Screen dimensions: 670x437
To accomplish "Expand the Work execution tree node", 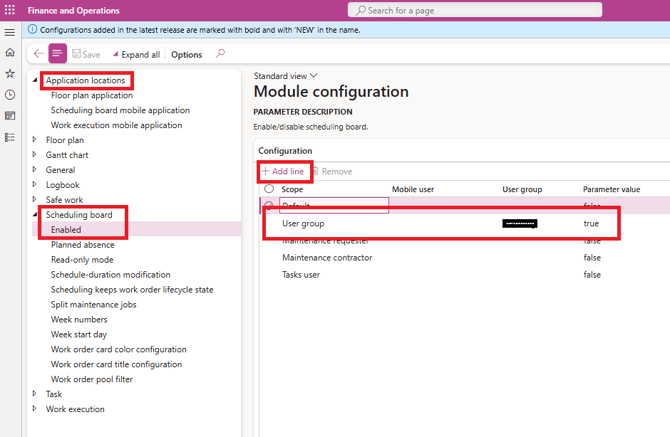I will click(x=35, y=409).
